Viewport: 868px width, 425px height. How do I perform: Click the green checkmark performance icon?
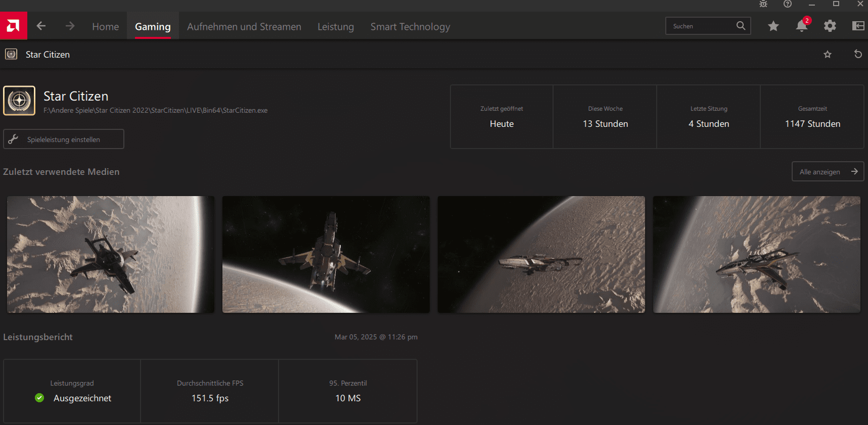[39, 398]
